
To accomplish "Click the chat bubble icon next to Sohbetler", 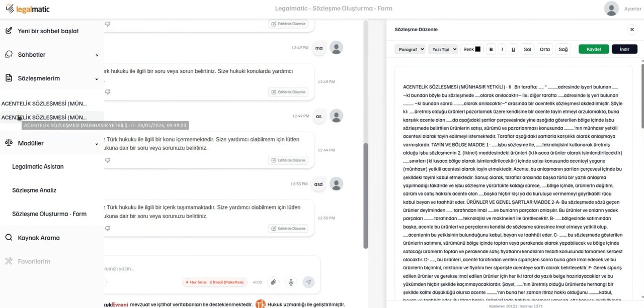I will [x=9, y=54].
